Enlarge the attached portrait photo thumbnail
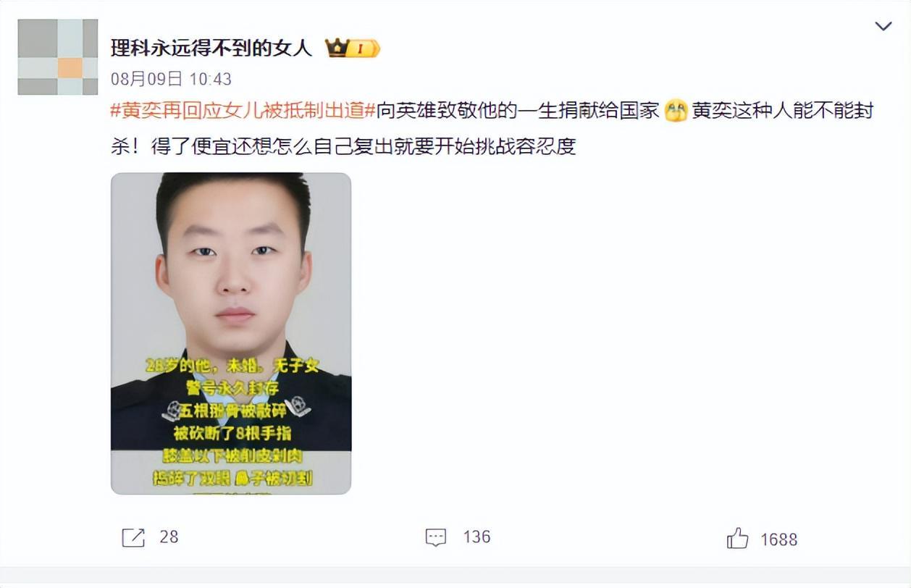Screen dimensions: 911x588 pyautogui.click(x=231, y=333)
